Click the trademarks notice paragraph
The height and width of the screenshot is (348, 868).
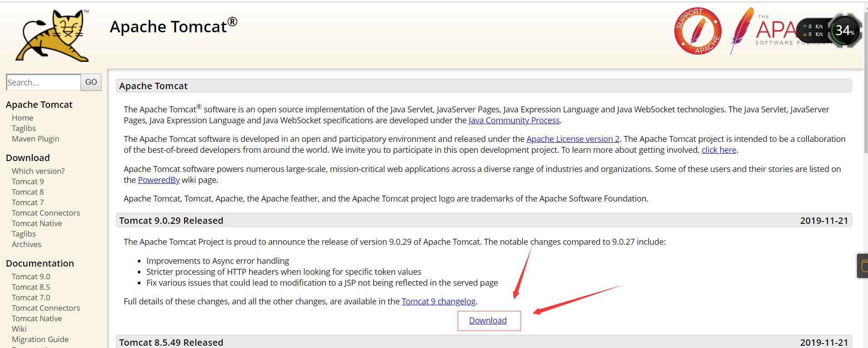pyautogui.click(x=386, y=199)
